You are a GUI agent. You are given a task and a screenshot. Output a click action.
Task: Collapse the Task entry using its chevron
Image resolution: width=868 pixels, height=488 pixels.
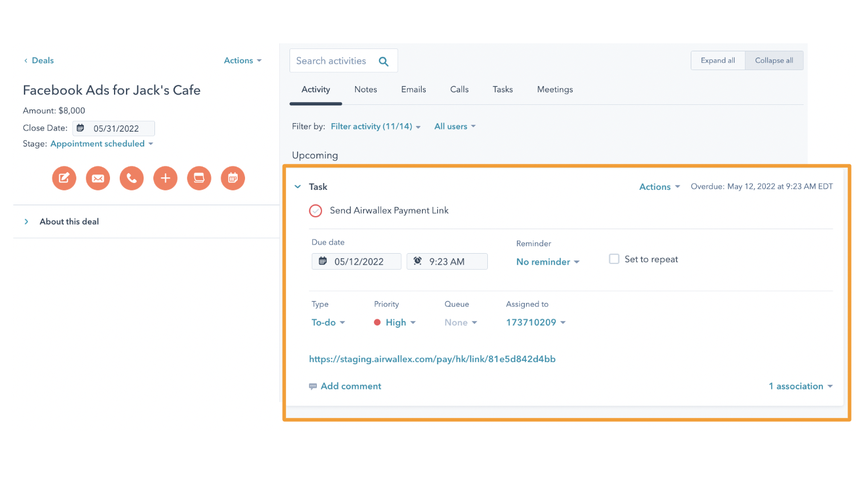297,186
